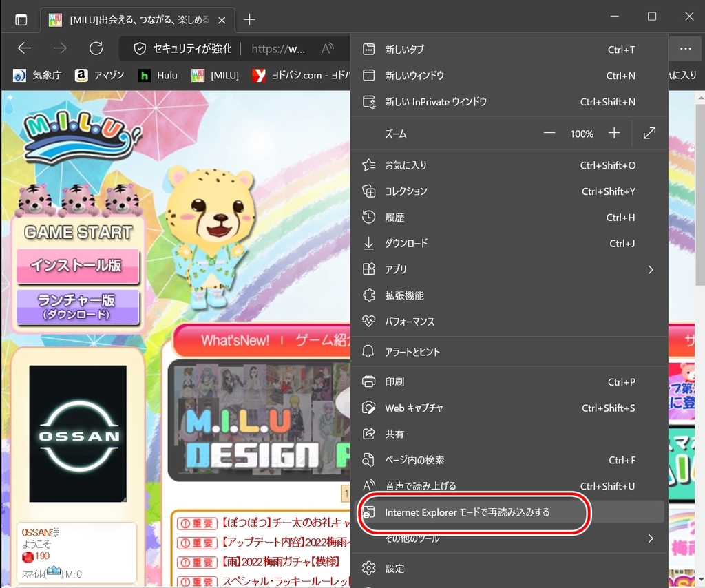The width and height of the screenshot is (705, 588).
Task: Click the back navigation arrow
Action: click(25, 48)
